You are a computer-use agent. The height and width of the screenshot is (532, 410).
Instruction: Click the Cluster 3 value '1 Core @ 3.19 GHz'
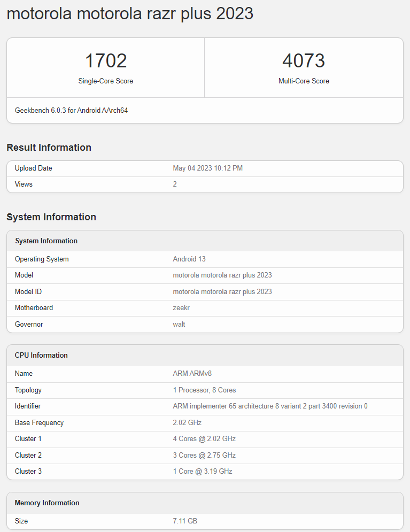203,472
